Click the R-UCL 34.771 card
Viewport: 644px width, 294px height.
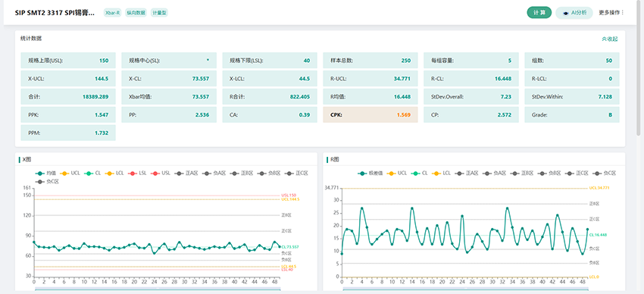click(x=370, y=79)
